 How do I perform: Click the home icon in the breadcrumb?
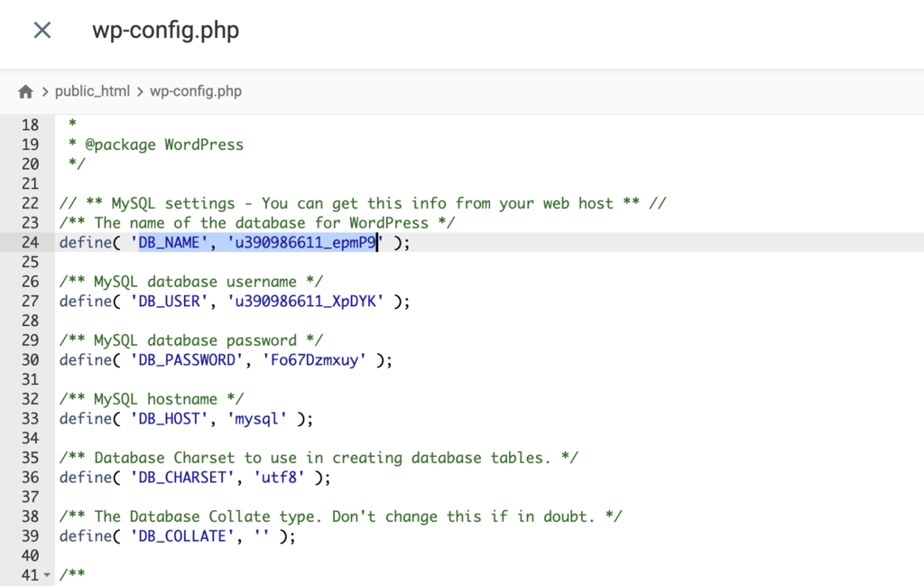25,90
